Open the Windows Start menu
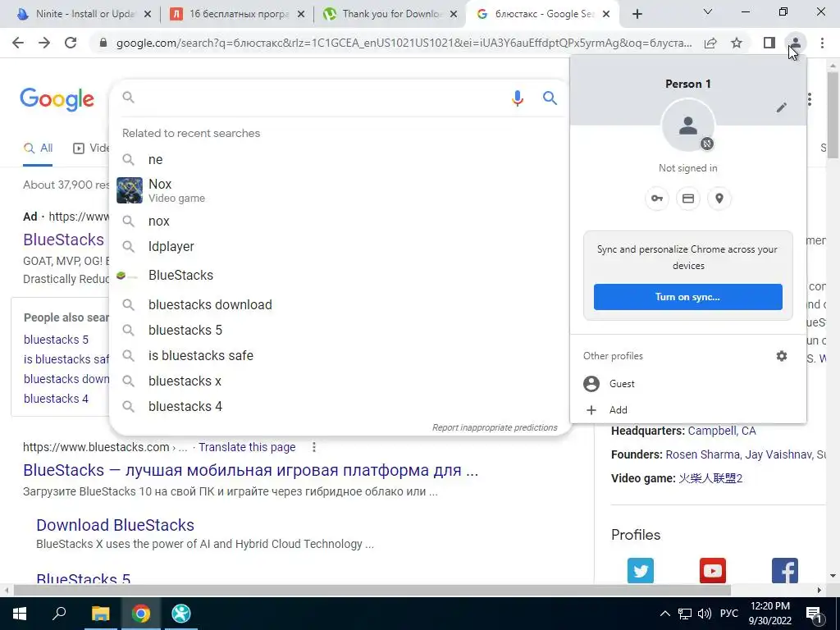Image resolution: width=840 pixels, height=630 pixels. 19,614
